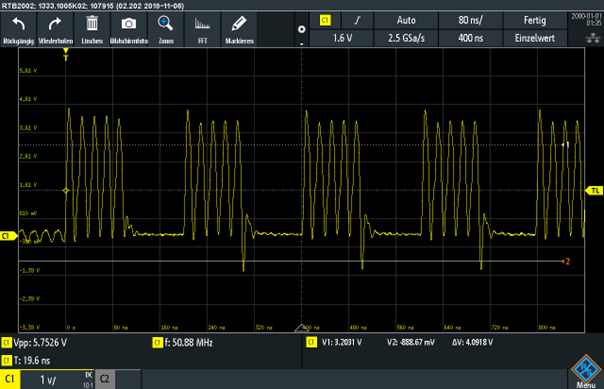Click the time reference triangle at bottom

click(302, 328)
